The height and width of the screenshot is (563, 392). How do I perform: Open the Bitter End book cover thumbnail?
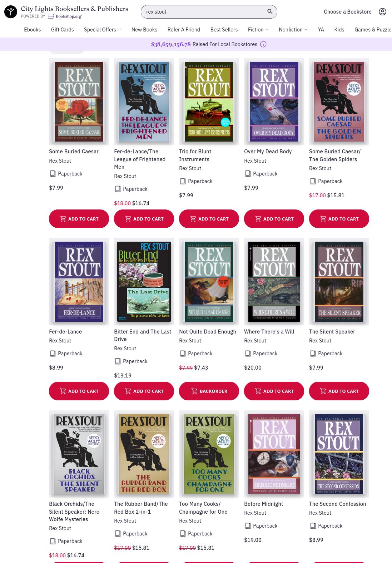[x=144, y=282]
